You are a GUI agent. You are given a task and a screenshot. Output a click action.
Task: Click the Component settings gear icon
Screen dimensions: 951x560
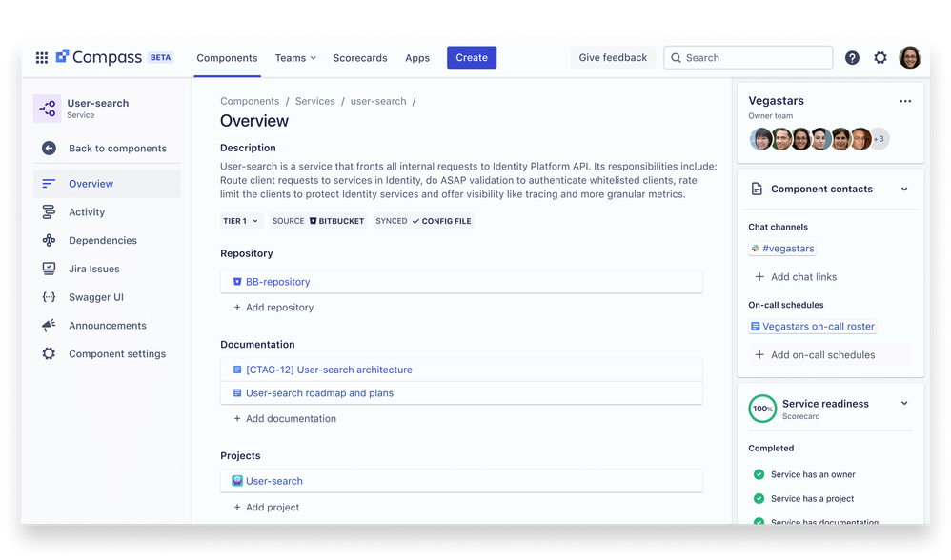(50, 353)
